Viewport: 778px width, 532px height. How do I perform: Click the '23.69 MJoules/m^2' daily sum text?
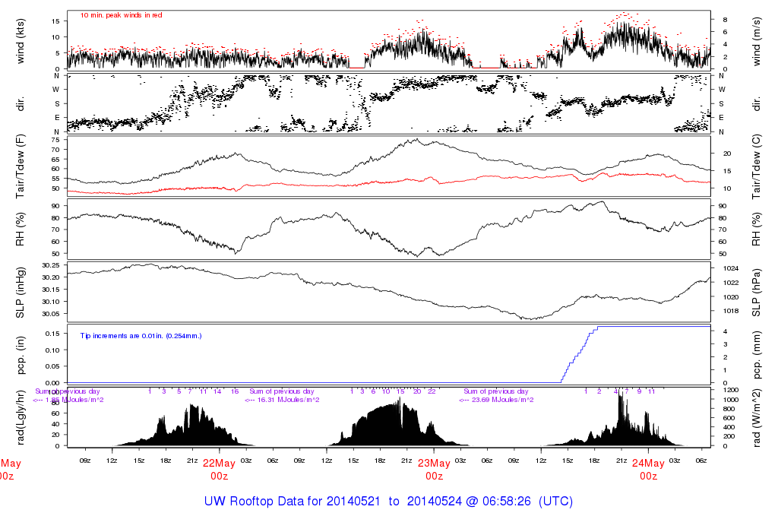coord(502,400)
